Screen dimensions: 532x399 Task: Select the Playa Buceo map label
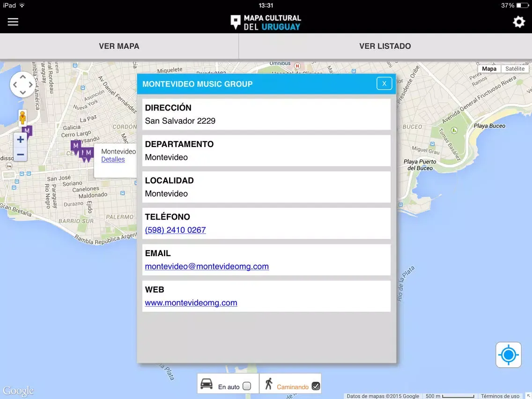489,126
